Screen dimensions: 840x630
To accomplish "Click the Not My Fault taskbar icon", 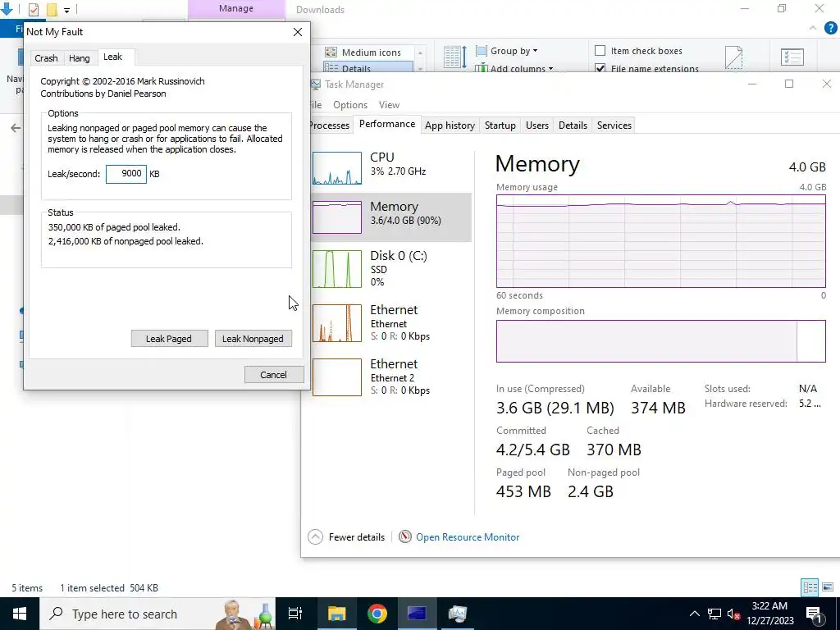I will point(417,614).
